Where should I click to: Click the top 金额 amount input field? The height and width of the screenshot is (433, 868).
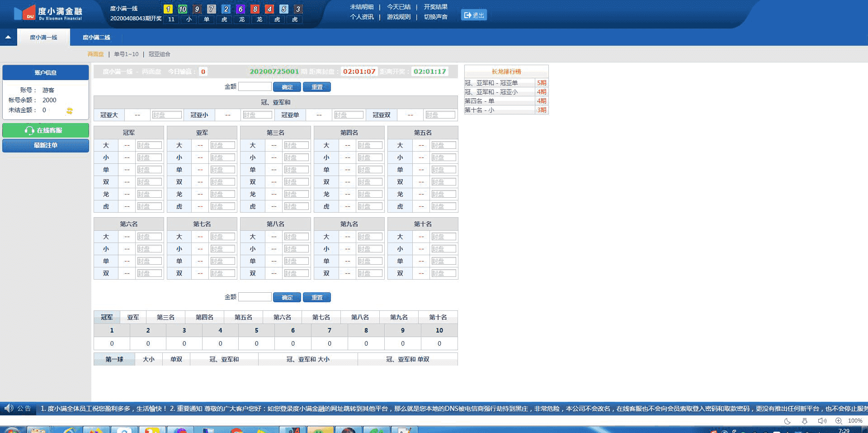[255, 86]
